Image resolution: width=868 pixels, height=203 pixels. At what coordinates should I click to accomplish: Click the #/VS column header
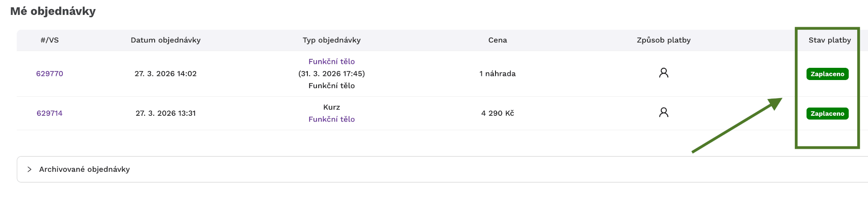coord(50,40)
